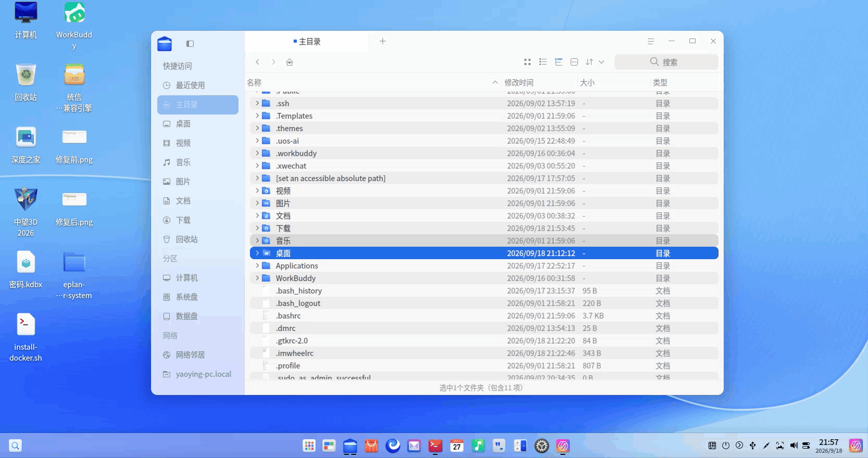Screen dimensions: 868x458
Task: Open the file manager main menu
Action: pos(651,41)
